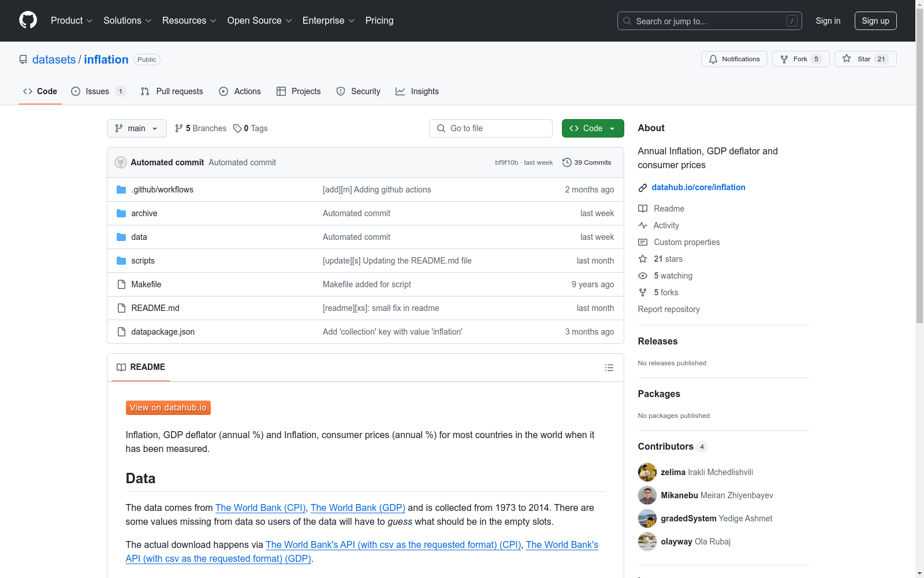Viewport: 924px width, 578px height.
Task: Click the View on datahub.io badge
Action: pos(168,407)
